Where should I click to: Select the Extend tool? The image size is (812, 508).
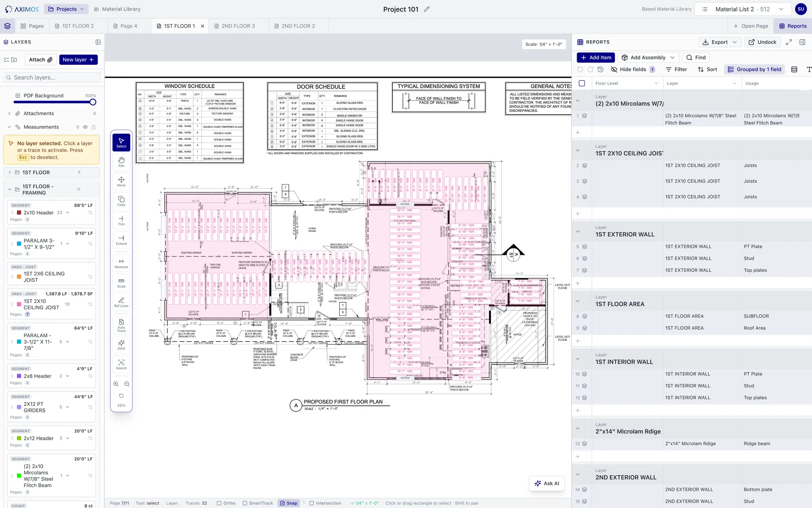[x=121, y=240]
